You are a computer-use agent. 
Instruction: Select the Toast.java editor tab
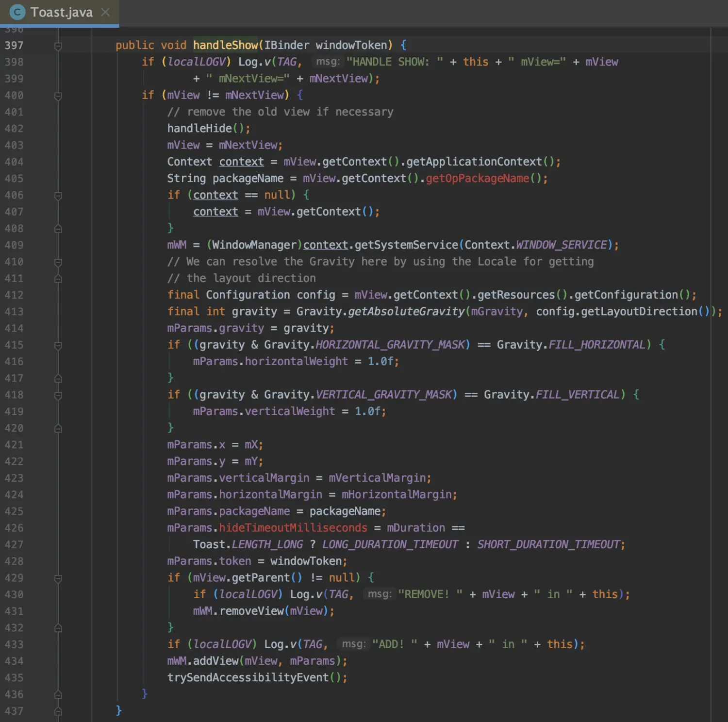coord(59,12)
